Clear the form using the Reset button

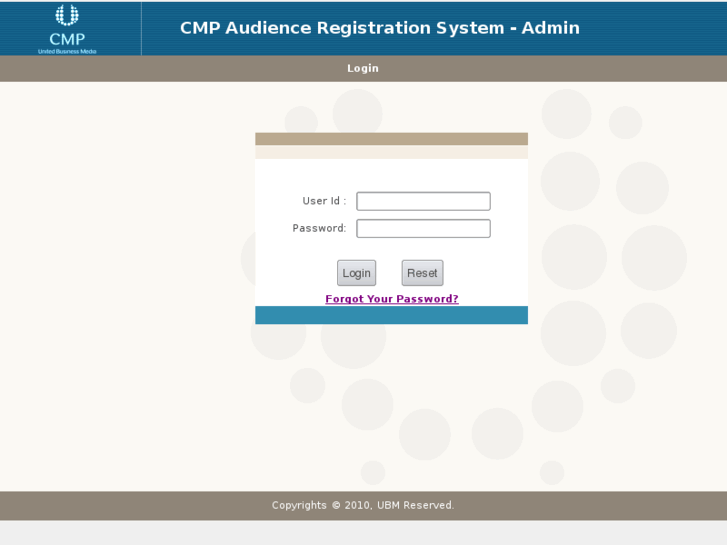(x=422, y=273)
